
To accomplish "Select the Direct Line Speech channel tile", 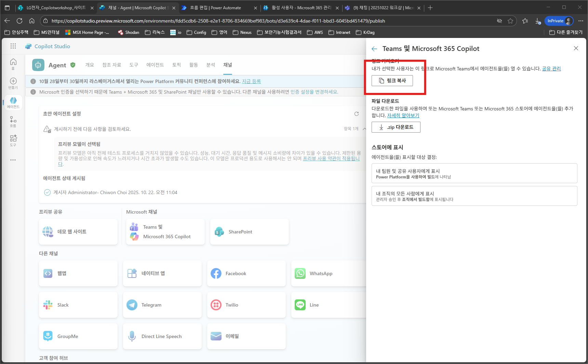I will tap(162, 336).
